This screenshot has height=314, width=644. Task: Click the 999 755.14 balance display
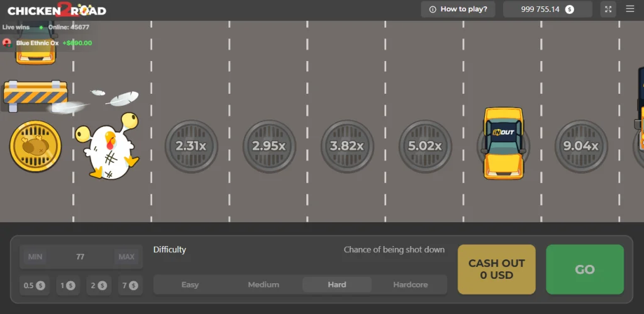tap(548, 9)
